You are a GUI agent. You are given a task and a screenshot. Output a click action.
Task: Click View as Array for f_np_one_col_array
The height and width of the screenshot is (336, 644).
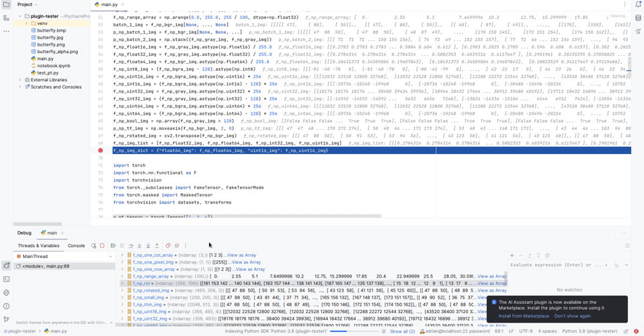tap(240, 255)
